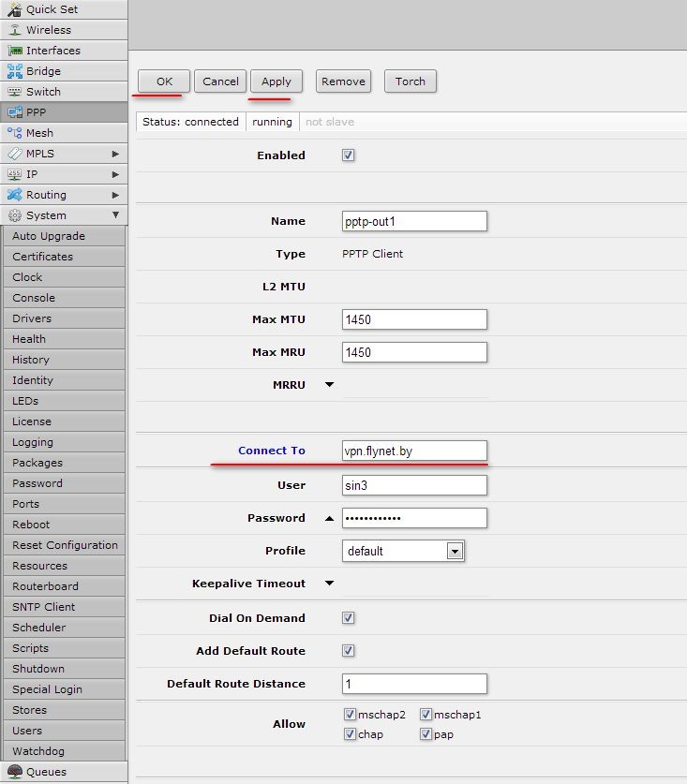Click the Interfaces icon in sidebar
This screenshot has height=784, width=687.
point(15,51)
